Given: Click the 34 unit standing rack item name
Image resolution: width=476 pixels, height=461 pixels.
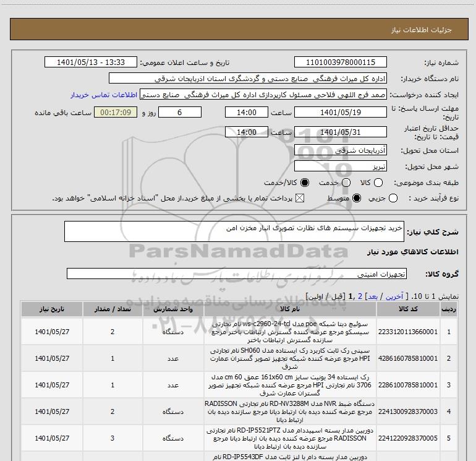Looking at the screenshot, I should tap(290, 385).
